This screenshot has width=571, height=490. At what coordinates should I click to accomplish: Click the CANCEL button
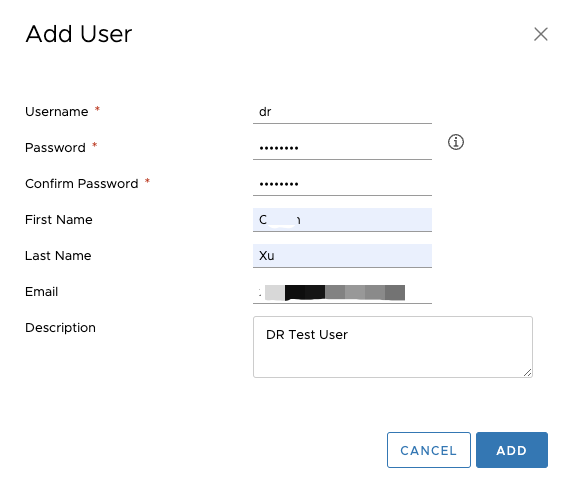point(429,450)
